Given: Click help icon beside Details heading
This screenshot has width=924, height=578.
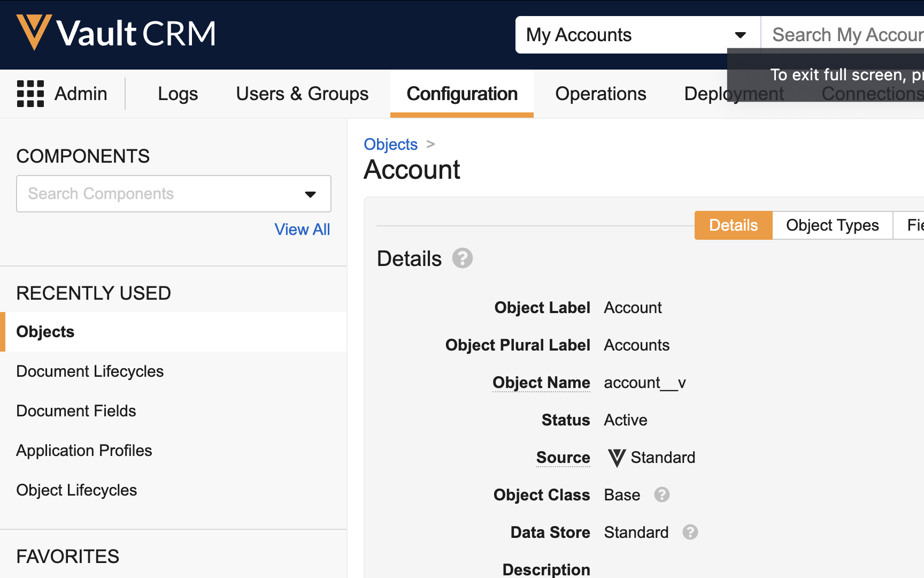Looking at the screenshot, I should tap(462, 258).
